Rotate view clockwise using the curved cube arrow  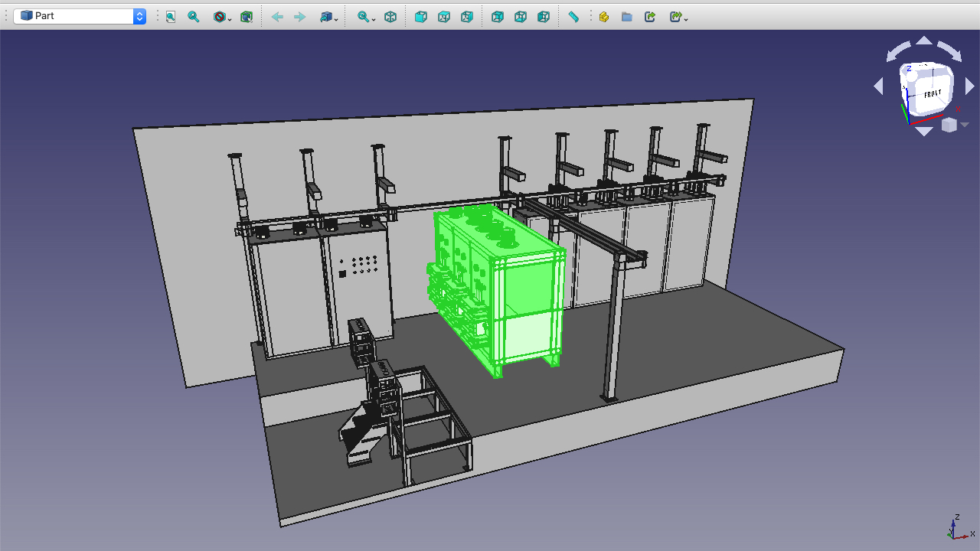tap(949, 51)
